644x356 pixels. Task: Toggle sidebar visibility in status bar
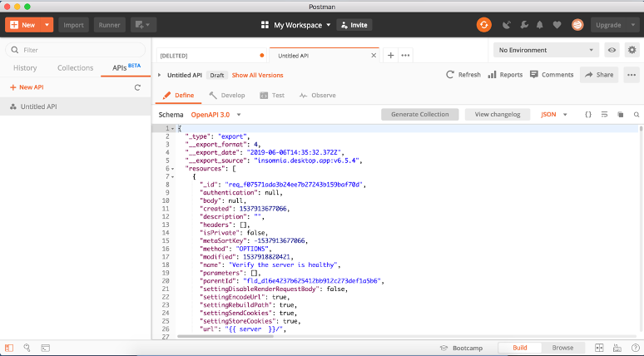[x=9, y=347]
